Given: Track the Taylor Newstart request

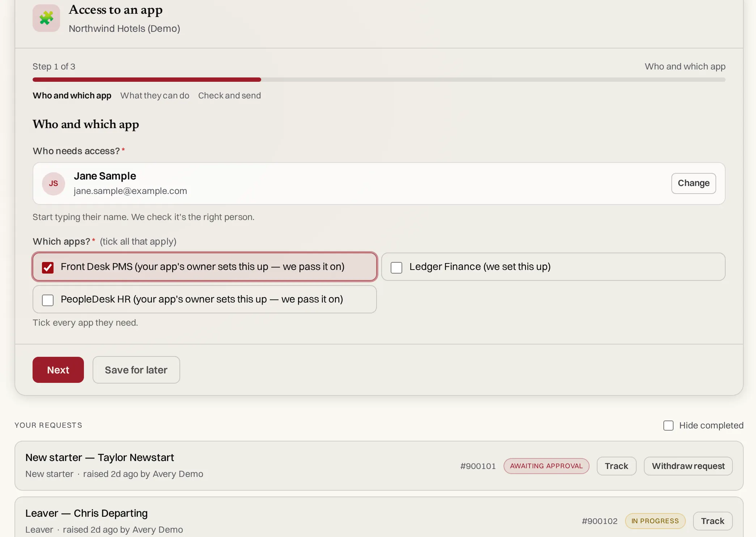Looking at the screenshot, I should point(616,466).
